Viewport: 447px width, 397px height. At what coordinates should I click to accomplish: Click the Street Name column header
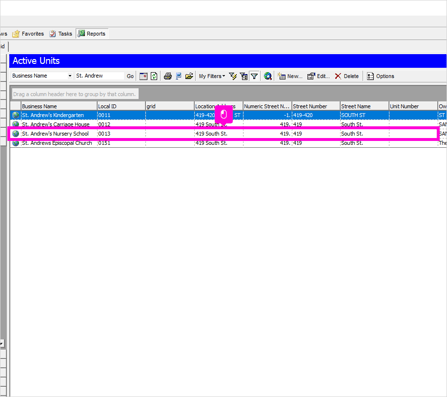pyautogui.click(x=364, y=106)
